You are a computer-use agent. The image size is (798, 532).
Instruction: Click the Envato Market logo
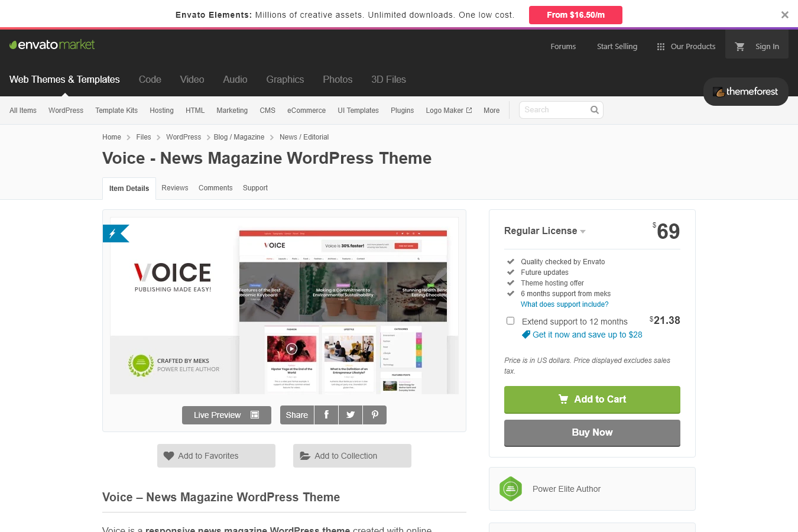coord(52,45)
